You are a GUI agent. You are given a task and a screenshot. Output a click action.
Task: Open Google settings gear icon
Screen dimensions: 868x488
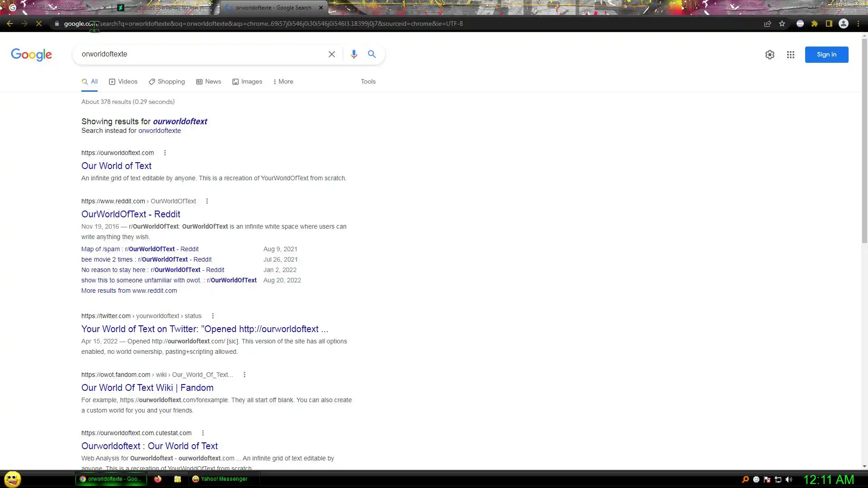(769, 55)
